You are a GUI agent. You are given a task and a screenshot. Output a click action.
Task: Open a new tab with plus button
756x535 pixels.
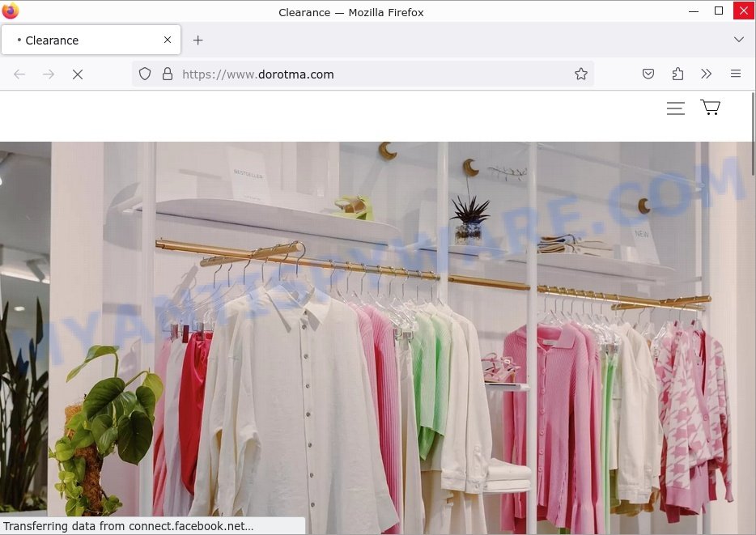[x=197, y=40]
